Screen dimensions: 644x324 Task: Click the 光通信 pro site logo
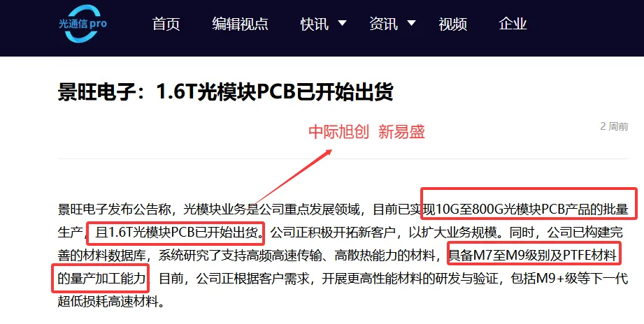click(83, 24)
